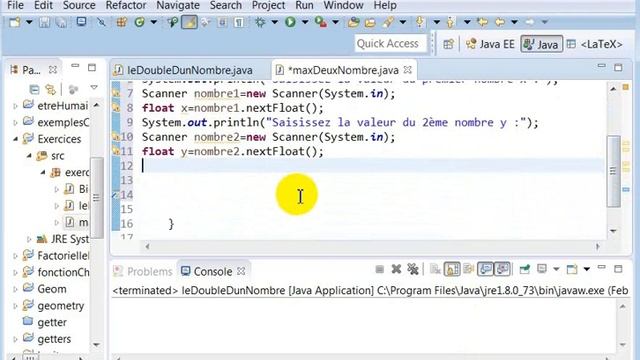
Task: Switch to the Java perspective
Action: coord(541,44)
